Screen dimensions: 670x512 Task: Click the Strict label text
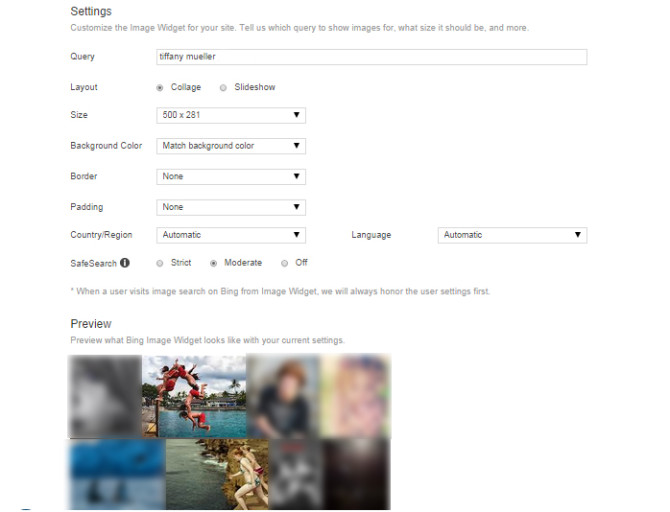181,263
